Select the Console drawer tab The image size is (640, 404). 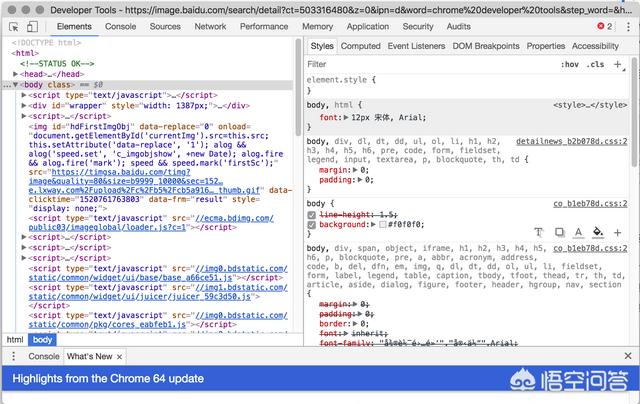click(x=44, y=356)
